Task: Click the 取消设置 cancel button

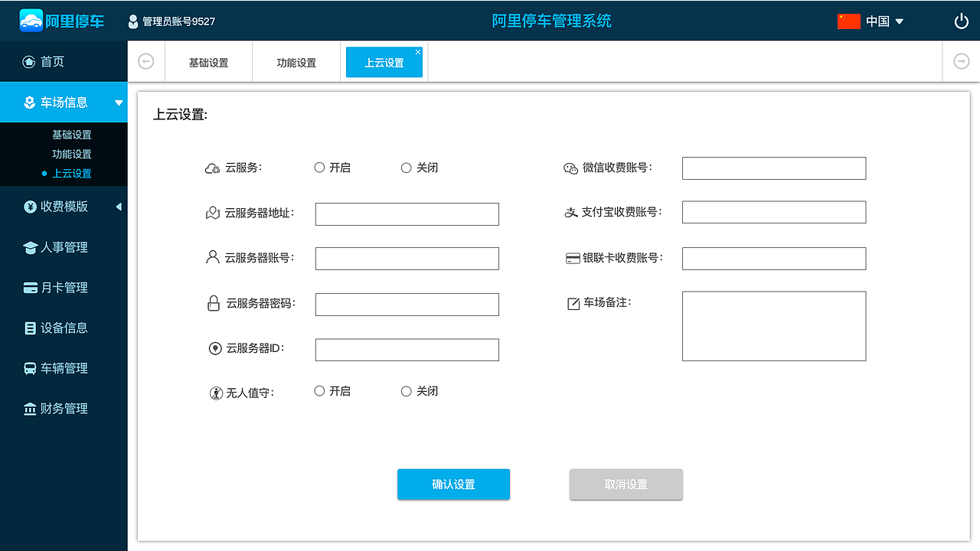Action: click(626, 484)
